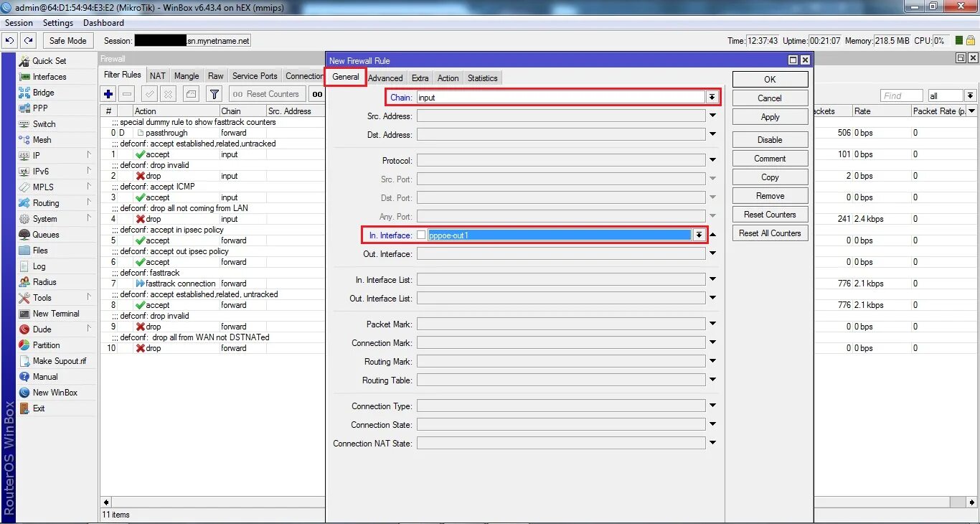Open the Bridge sidebar item
The width and height of the screenshot is (980, 524).
(x=43, y=93)
